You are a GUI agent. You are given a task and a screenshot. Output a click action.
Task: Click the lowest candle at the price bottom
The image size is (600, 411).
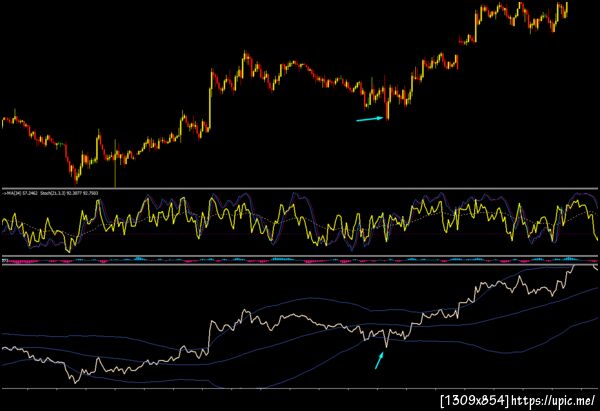click(x=75, y=177)
